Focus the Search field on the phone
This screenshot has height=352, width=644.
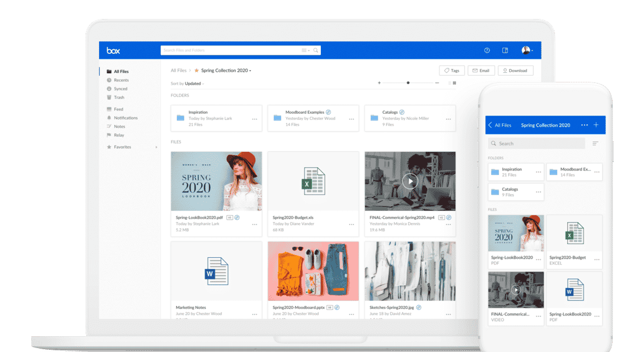pyautogui.click(x=536, y=143)
